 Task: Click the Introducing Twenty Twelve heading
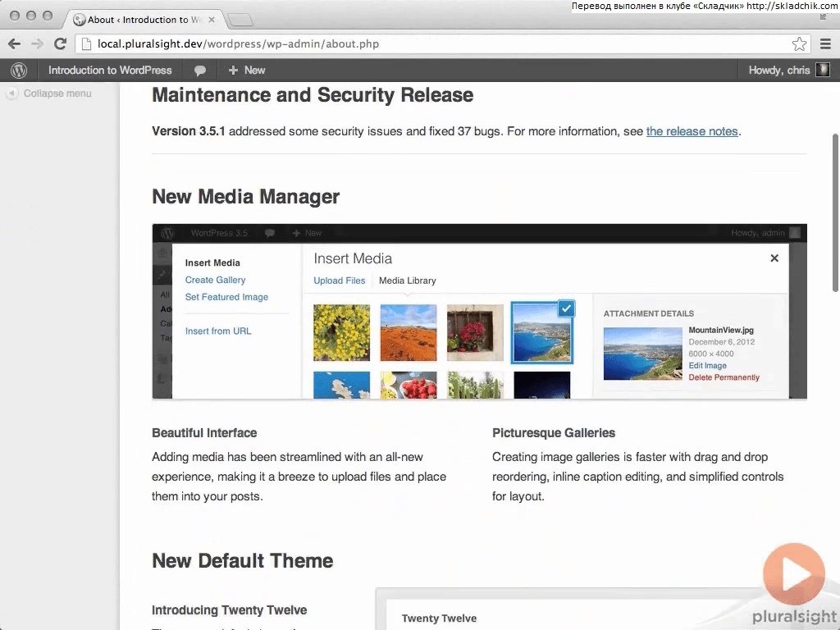(229, 610)
